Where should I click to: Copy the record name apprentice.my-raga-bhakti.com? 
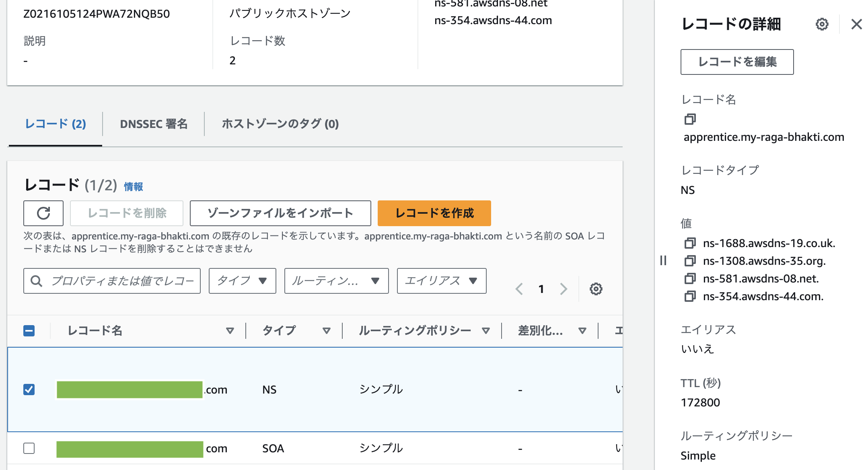coord(691,119)
